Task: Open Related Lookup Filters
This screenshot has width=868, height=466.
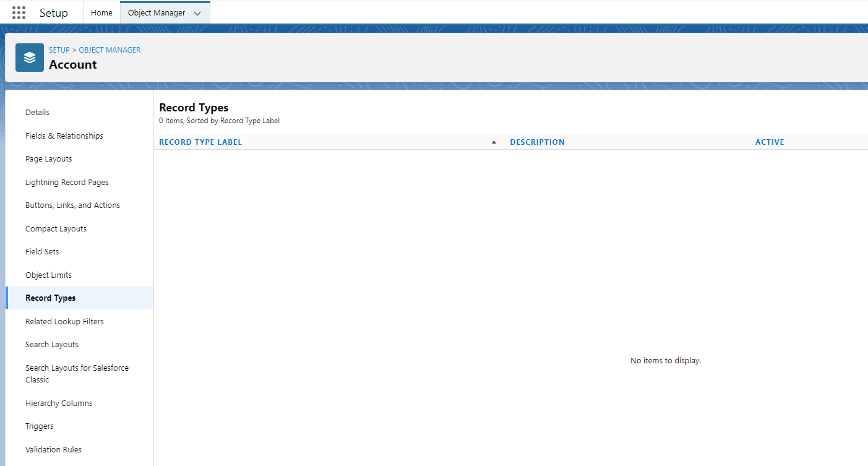Action: point(64,322)
